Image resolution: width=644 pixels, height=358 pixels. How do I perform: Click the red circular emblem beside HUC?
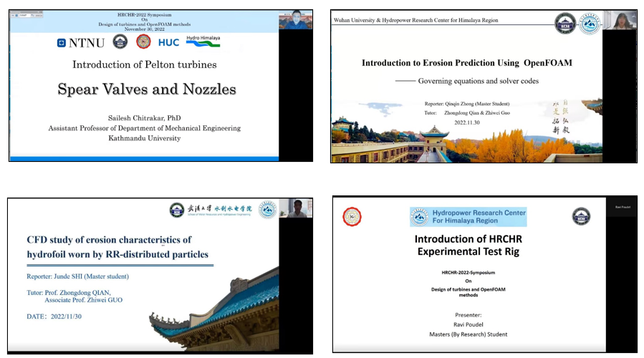143,42
